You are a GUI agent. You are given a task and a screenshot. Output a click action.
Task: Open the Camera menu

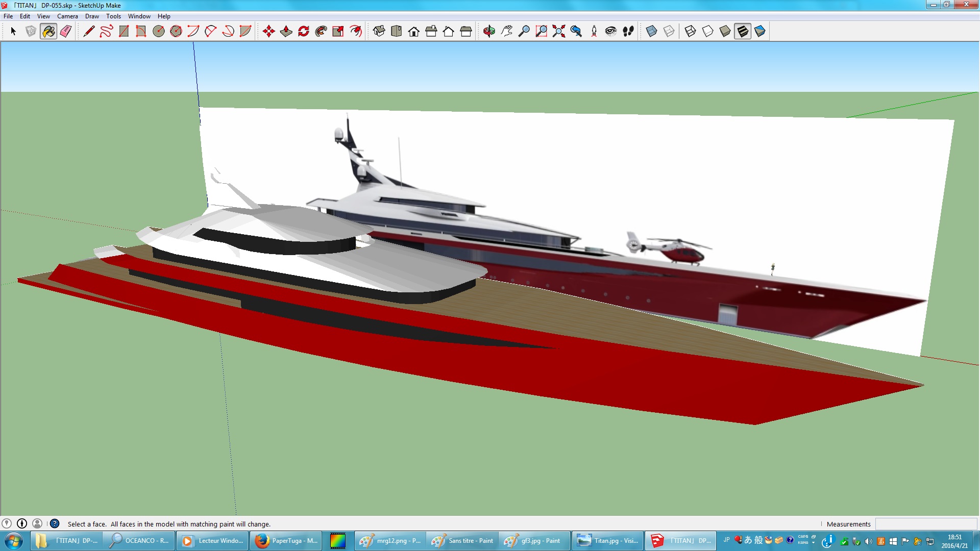67,16
